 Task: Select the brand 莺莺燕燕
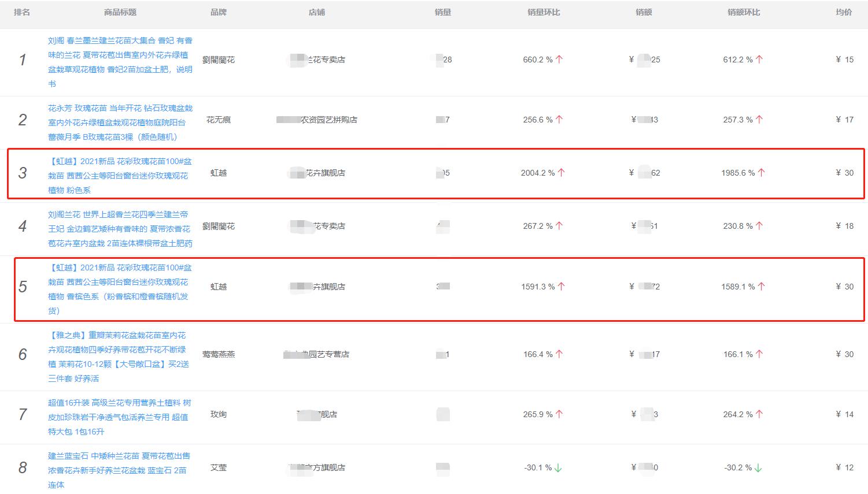coord(219,354)
